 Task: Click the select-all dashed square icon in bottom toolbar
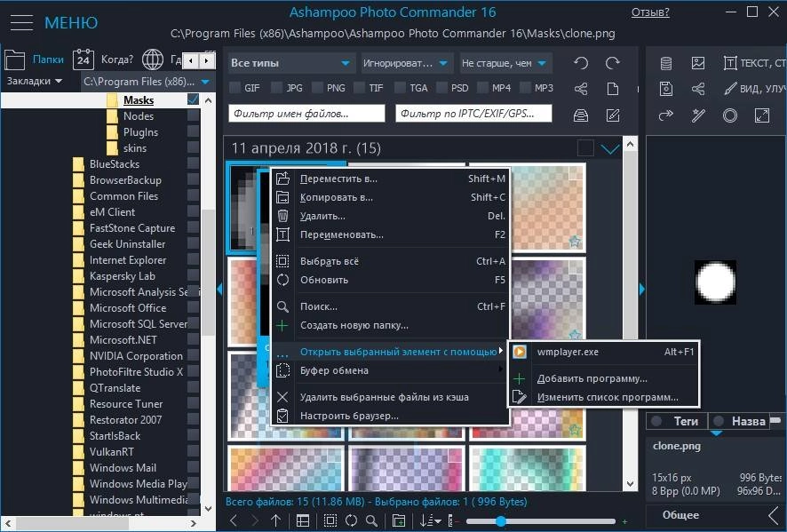pos(330,521)
